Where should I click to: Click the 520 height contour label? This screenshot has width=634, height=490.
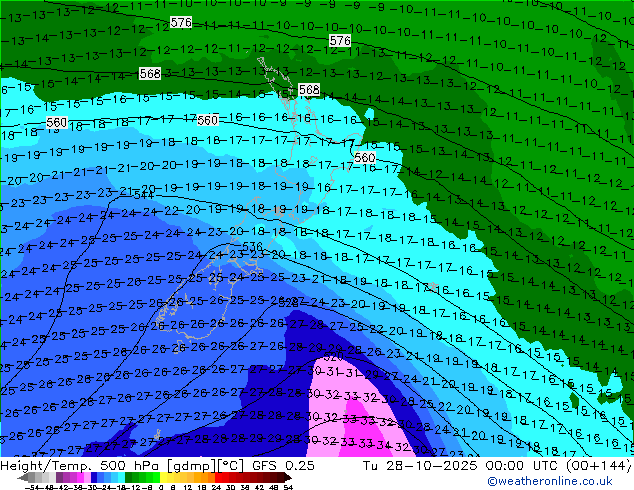[x=334, y=357]
